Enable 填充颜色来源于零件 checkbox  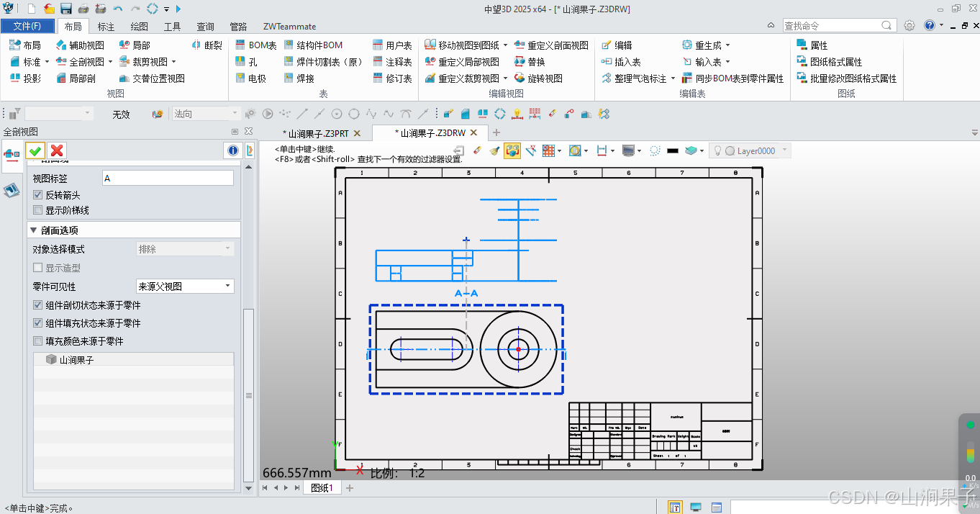click(x=38, y=341)
